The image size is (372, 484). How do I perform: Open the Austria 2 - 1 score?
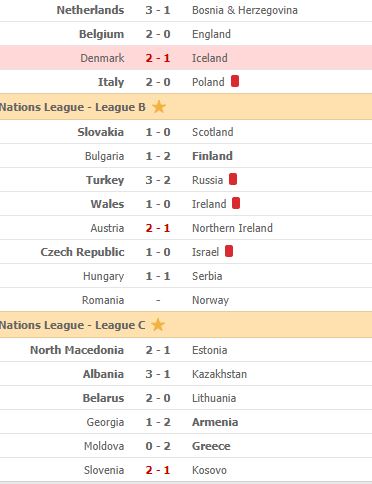pyautogui.click(x=158, y=228)
